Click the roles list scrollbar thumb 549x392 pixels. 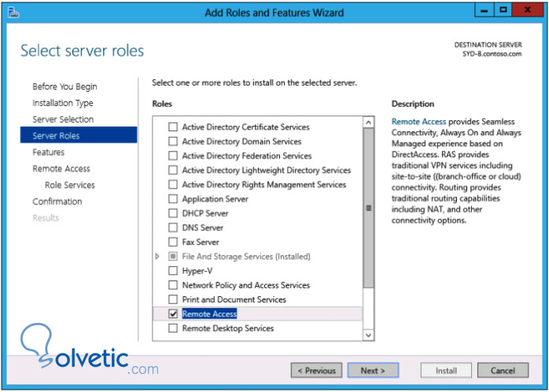(x=368, y=208)
